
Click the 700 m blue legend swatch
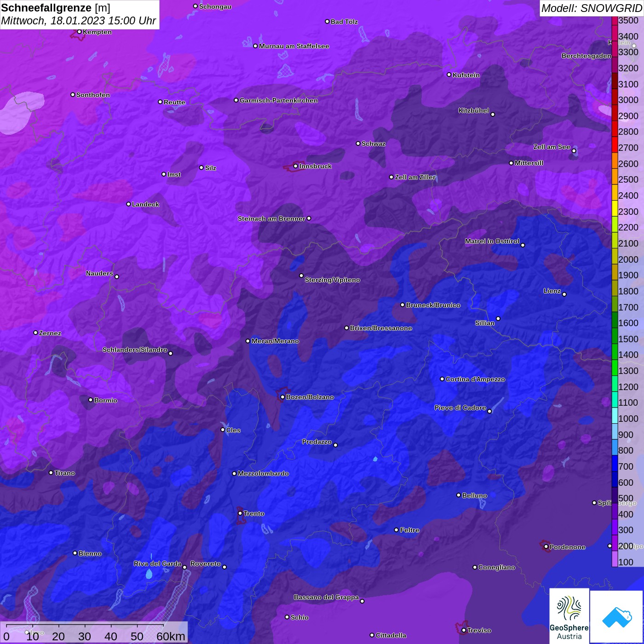click(x=615, y=463)
